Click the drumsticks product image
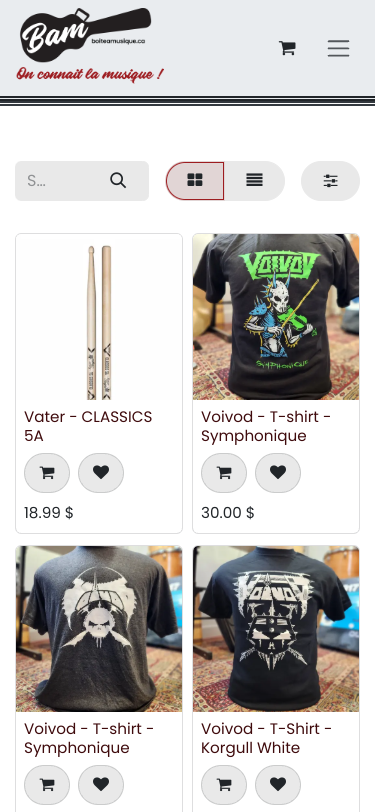 click(x=99, y=317)
